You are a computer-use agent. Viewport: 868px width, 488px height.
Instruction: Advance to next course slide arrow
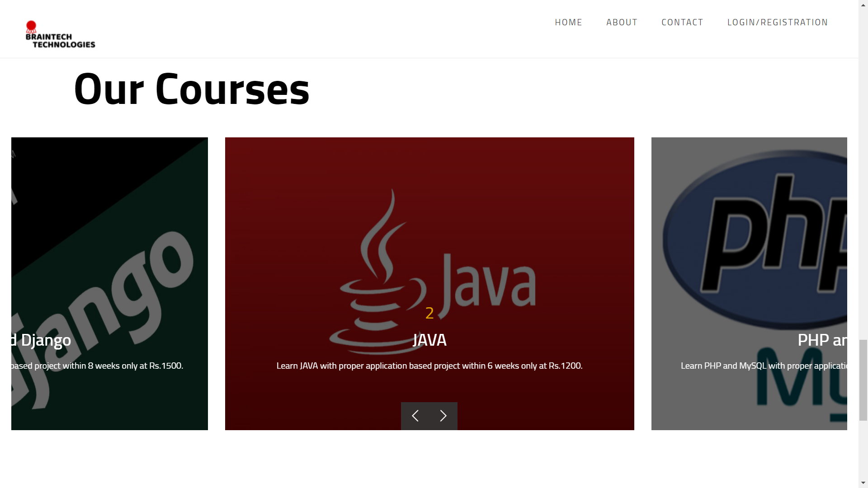[x=443, y=416]
